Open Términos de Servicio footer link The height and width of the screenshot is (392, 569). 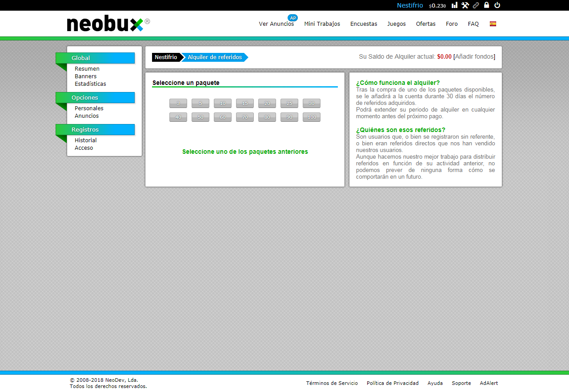click(332, 383)
